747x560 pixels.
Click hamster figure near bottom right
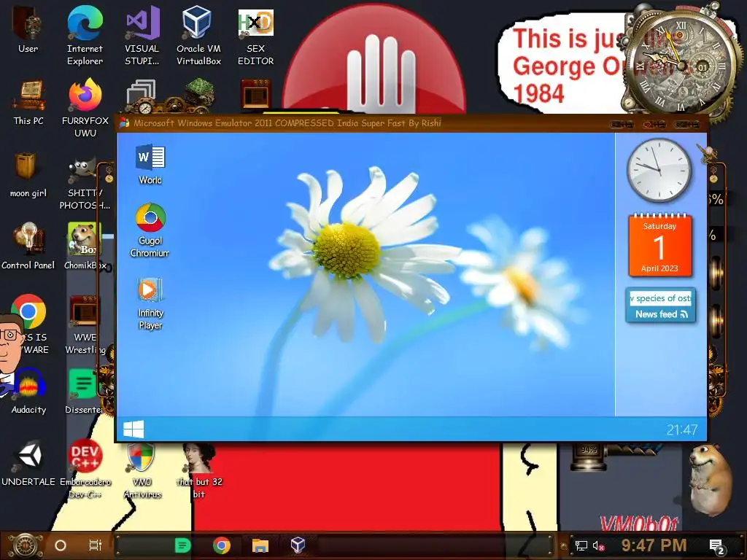click(709, 478)
